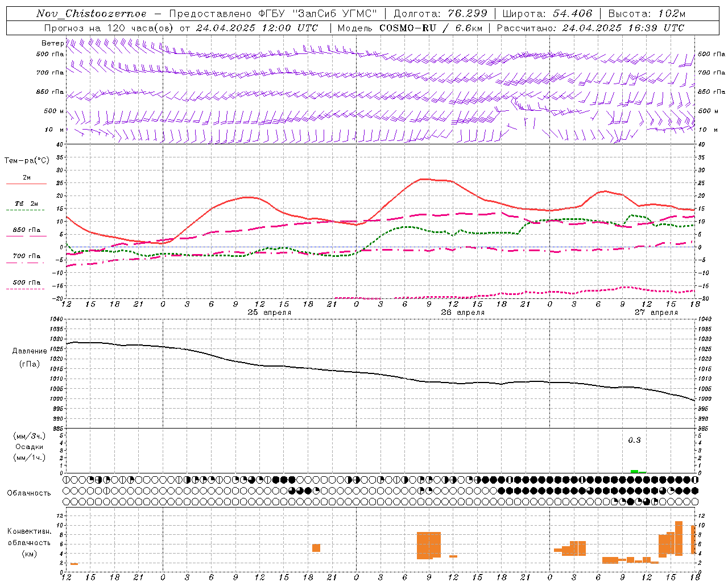The height and width of the screenshot is (582, 728).
Task: Click the Осадки panel label
Action: [30, 447]
